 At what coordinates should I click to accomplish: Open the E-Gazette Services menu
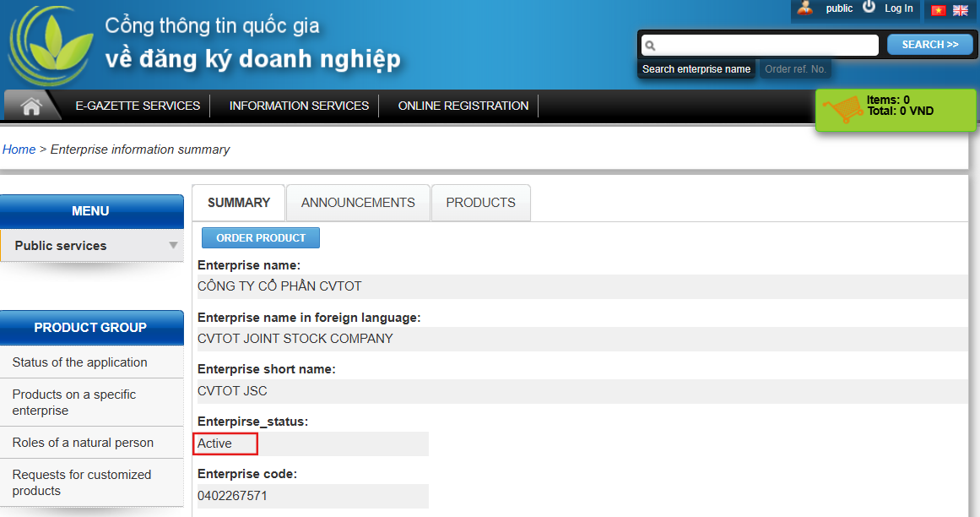coord(138,106)
